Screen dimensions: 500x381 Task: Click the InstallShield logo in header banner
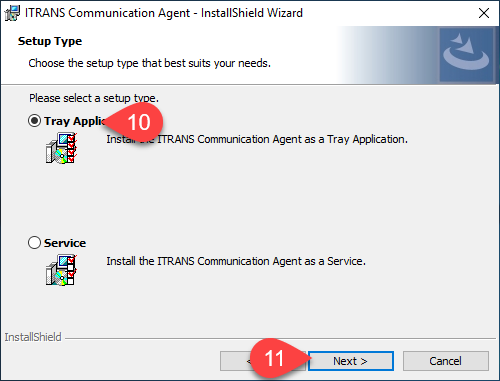tap(466, 55)
